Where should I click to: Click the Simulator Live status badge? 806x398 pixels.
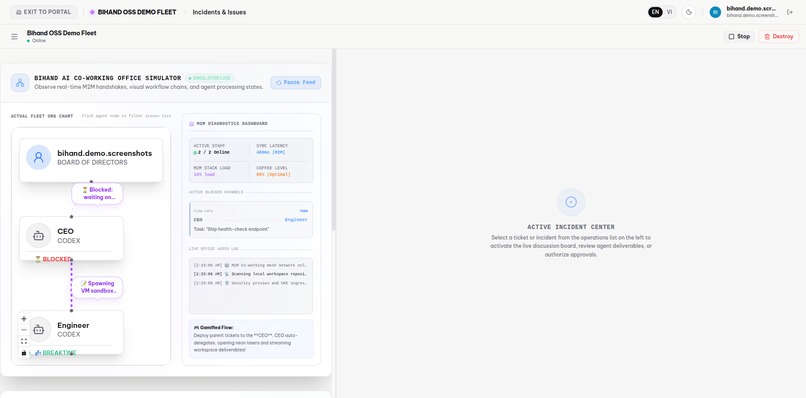(x=209, y=78)
